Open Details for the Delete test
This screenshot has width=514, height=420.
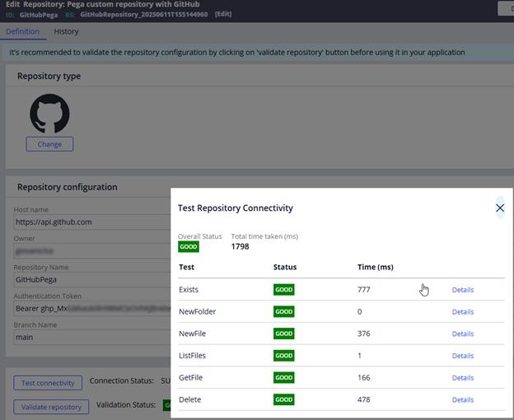463,399
